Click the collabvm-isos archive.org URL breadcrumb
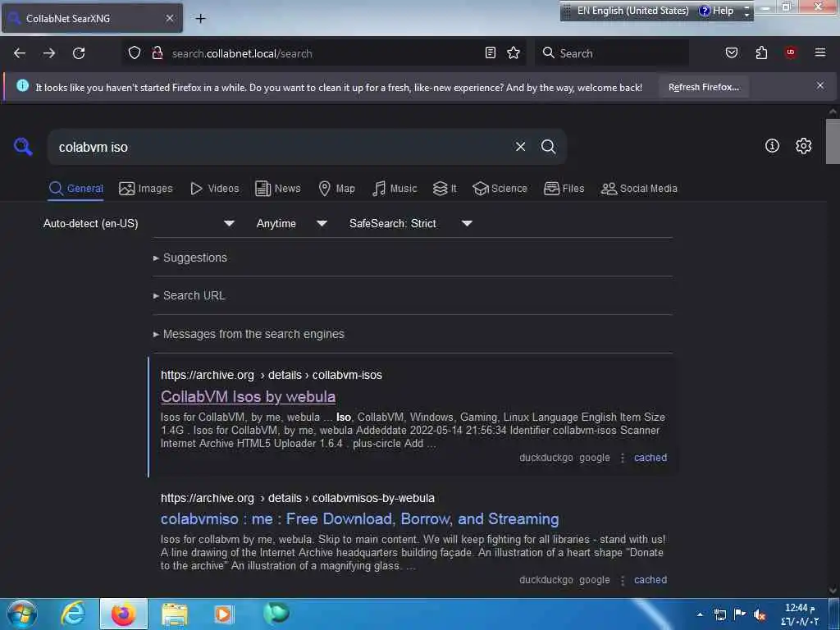The image size is (840, 630). pyautogui.click(x=271, y=375)
